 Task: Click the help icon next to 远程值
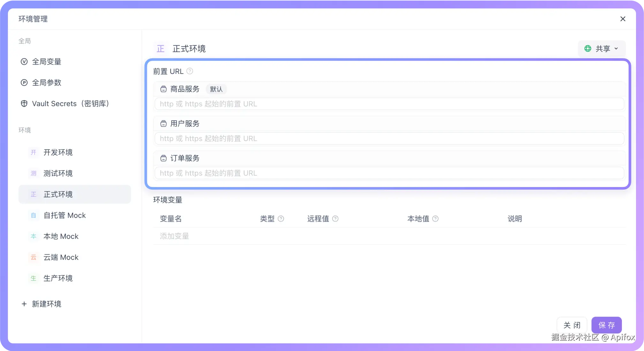click(335, 219)
